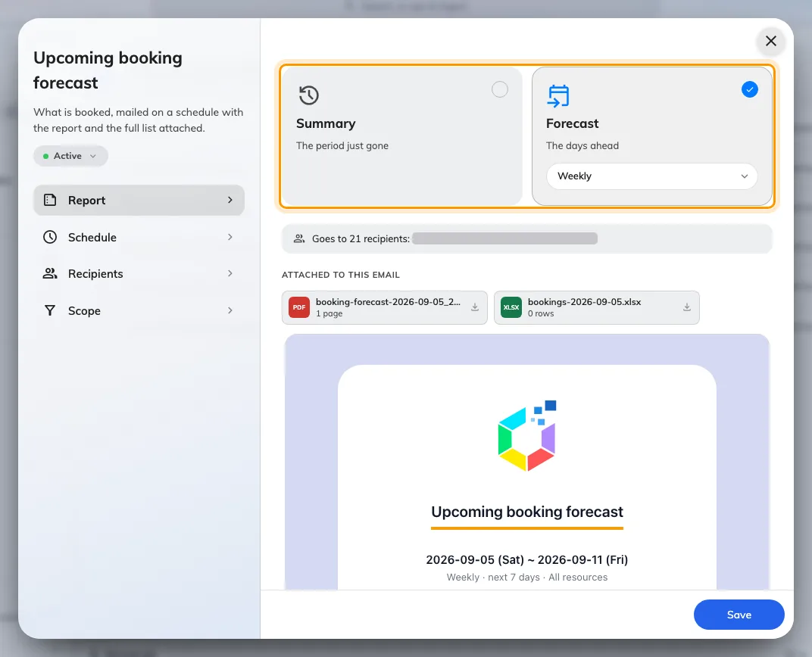Open the Weekly frequency dropdown
This screenshot has height=657, width=812.
click(652, 176)
